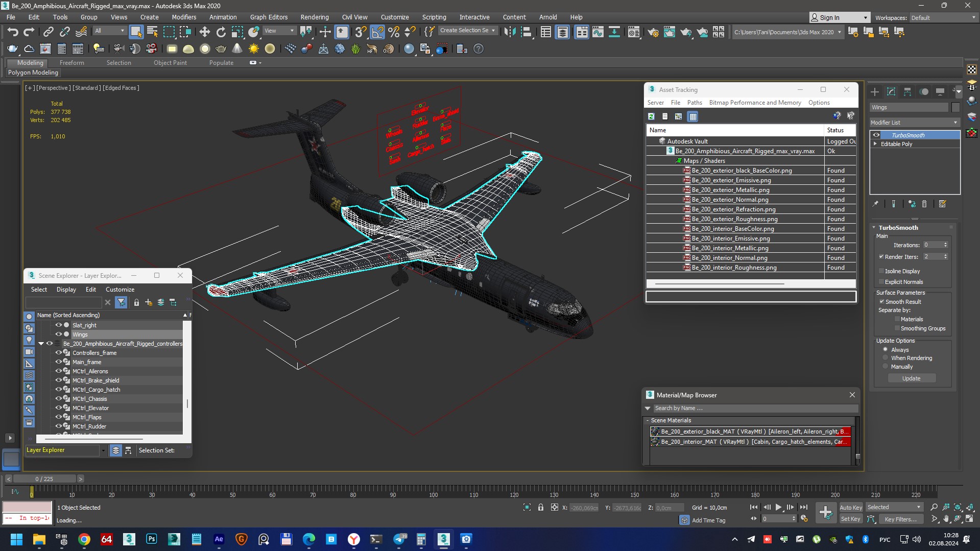Open Create Selection Set dropdown
Image resolution: width=980 pixels, height=551 pixels.
tap(468, 31)
